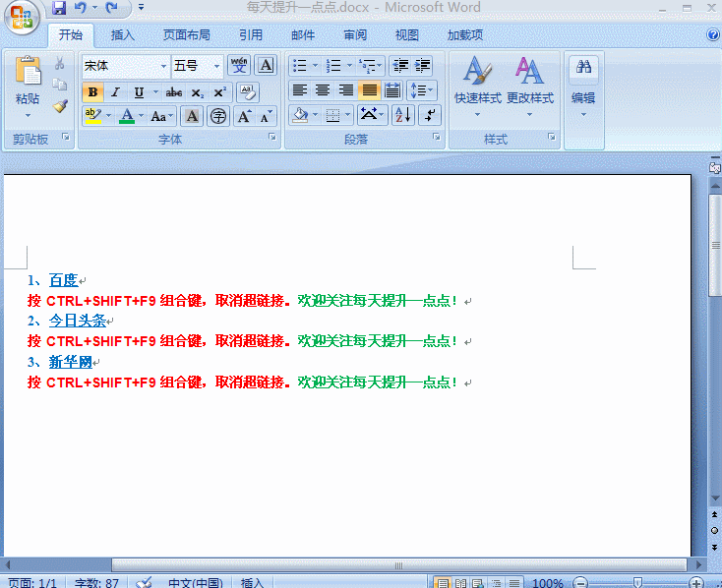Open the 段落 dialog launcher
Screen dimensions: 722x588
pos(436,137)
